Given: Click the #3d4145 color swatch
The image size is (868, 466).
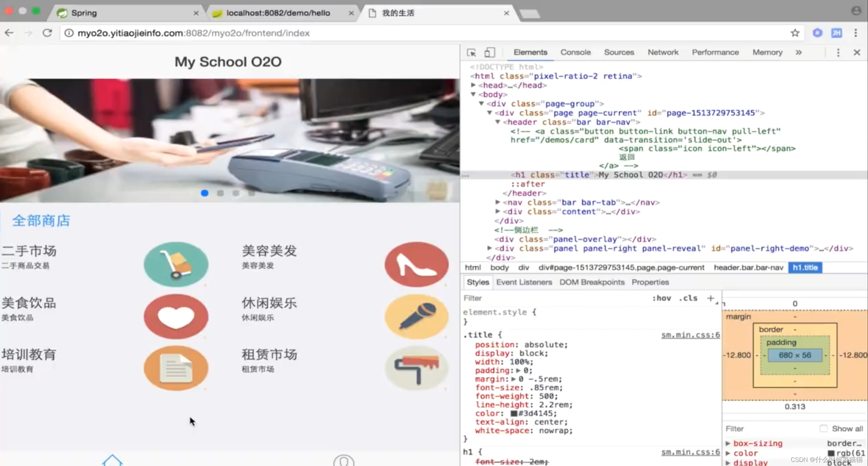Looking at the screenshot, I should [514, 413].
